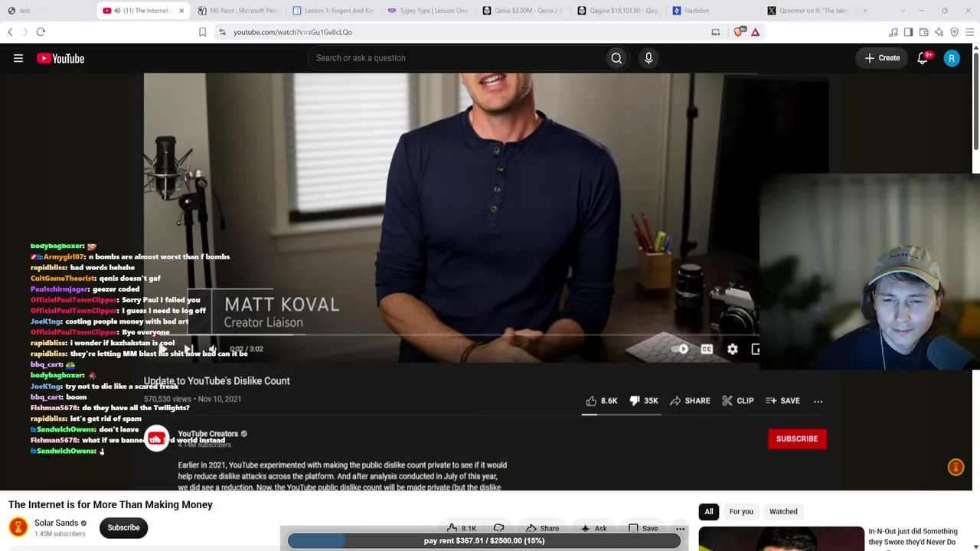Screen dimensions: 980x551
Task: Open the Brave Shields lion icon
Action: [738, 32]
